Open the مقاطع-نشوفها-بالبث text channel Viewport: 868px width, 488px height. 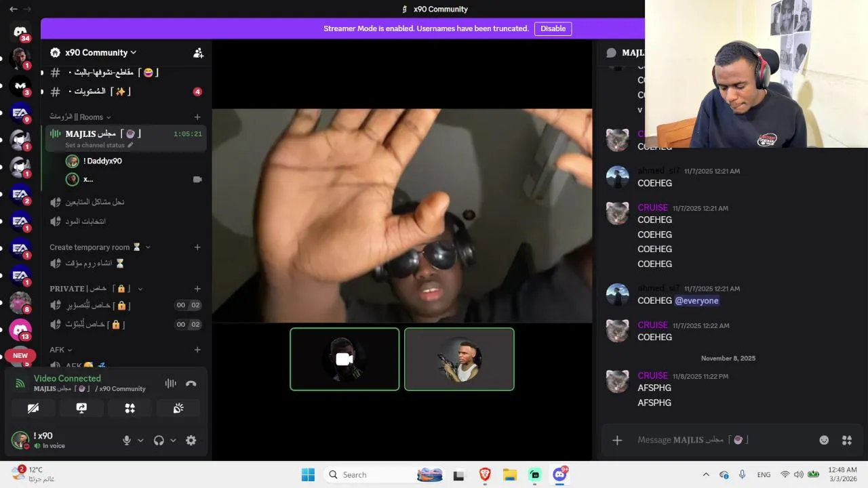pos(125,73)
